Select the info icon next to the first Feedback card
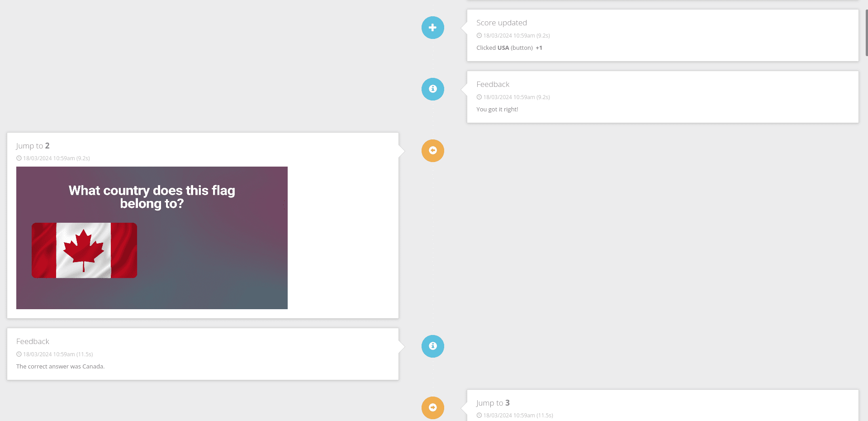The width and height of the screenshot is (868, 421). click(432, 89)
